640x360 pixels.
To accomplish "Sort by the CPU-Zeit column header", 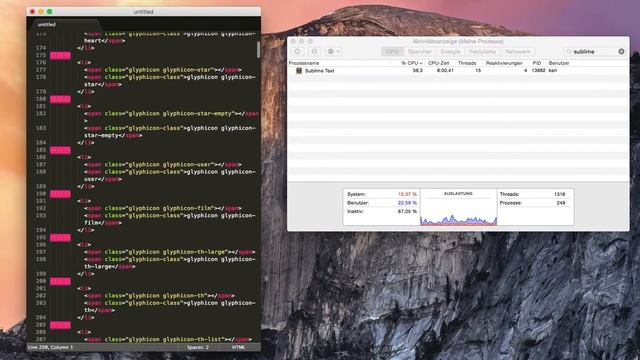I will pos(440,63).
